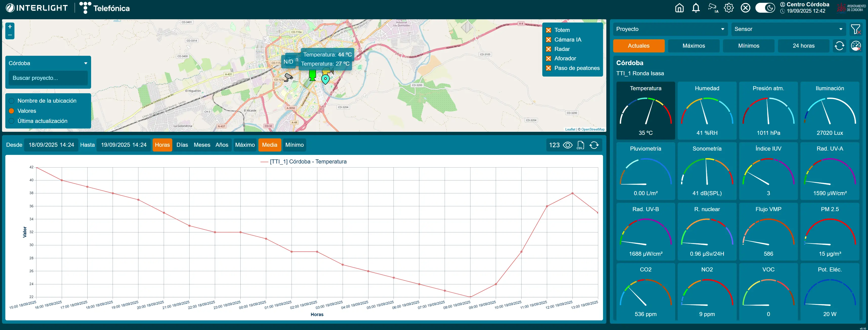
Task: Open the settings gear in header
Action: click(x=729, y=8)
